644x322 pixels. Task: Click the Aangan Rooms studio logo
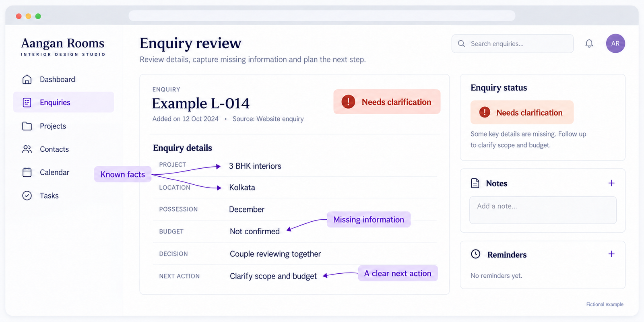click(63, 47)
